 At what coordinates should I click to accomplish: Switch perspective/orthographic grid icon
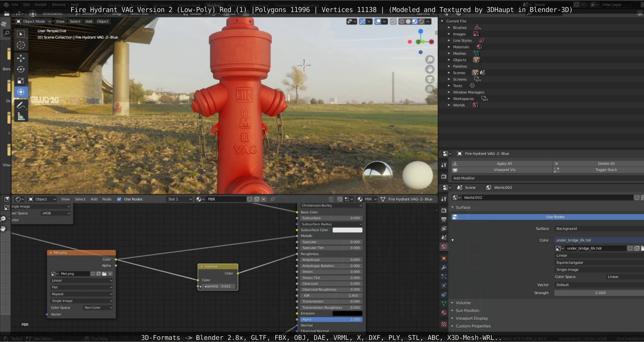pyautogui.click(x=430, y=89)
